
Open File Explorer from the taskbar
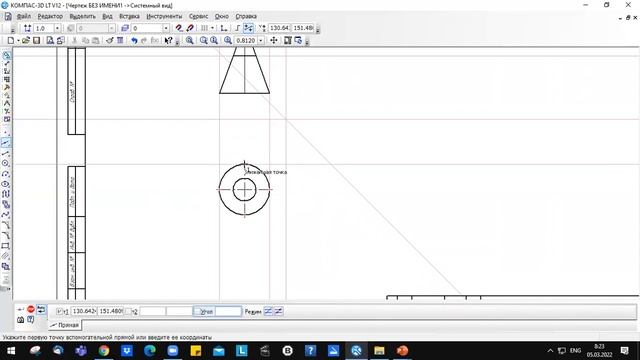tap(379, 351)
